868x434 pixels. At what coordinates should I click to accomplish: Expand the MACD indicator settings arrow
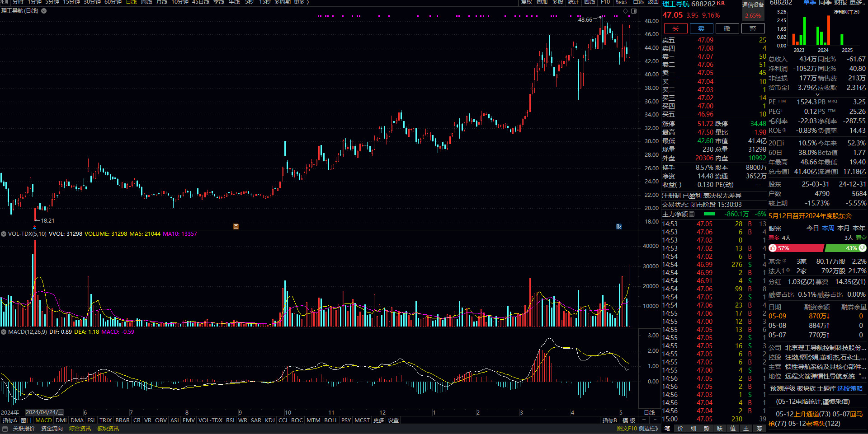tap(4, 332)
